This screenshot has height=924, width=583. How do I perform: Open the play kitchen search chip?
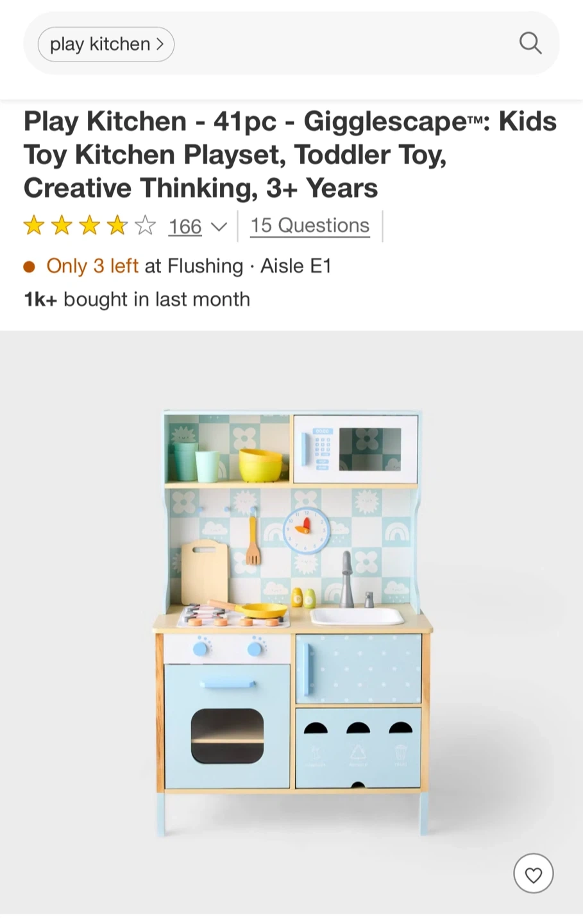coord(106,44)
